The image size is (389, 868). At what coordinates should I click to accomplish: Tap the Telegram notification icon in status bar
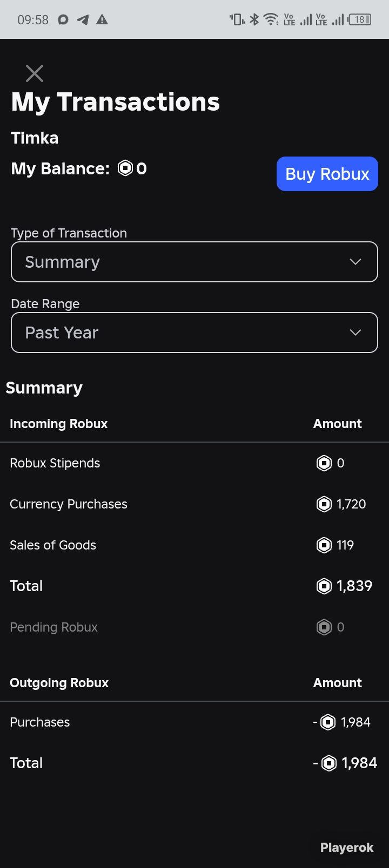(x=83, y=20)
